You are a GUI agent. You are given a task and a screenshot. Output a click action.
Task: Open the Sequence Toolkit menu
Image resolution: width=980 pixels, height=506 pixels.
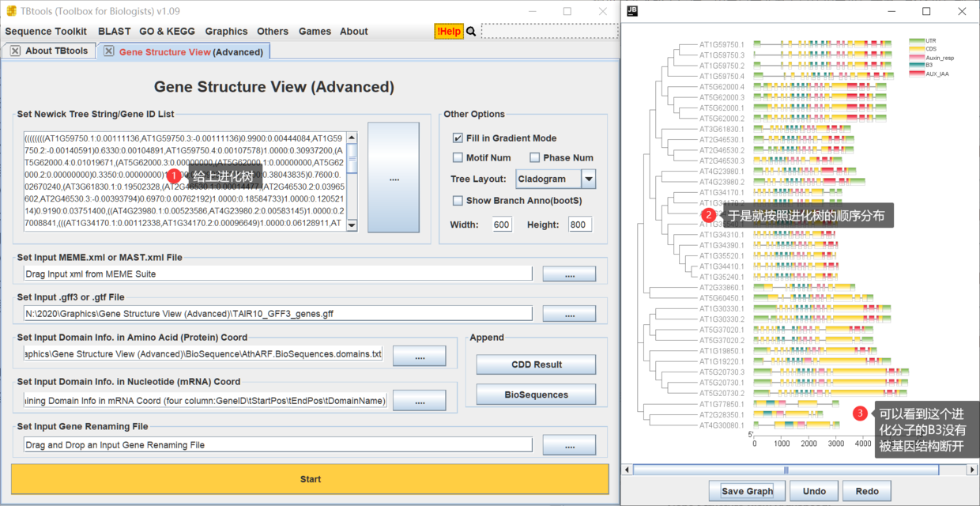pos(46,32)
